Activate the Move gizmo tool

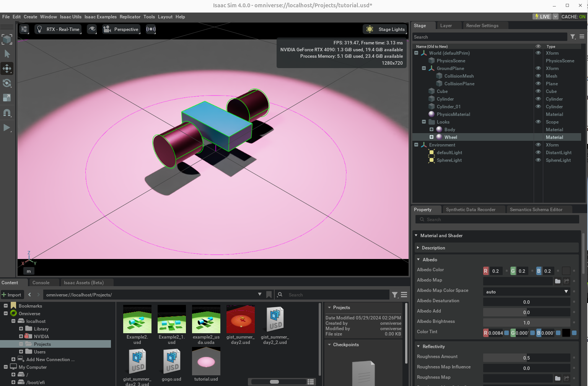7,68
